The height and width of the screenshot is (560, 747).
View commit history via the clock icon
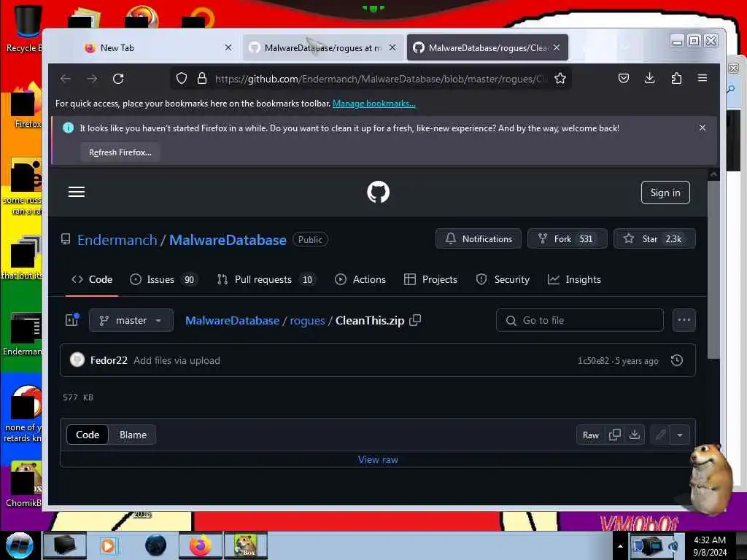point(676,360)
